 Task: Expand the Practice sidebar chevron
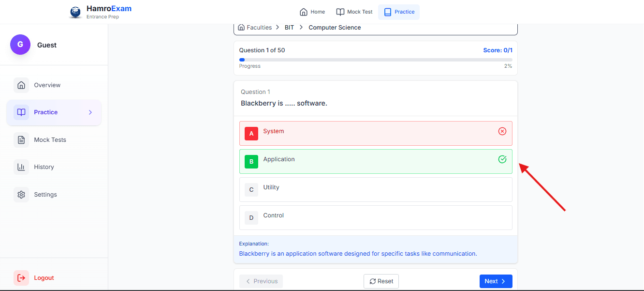90,112
